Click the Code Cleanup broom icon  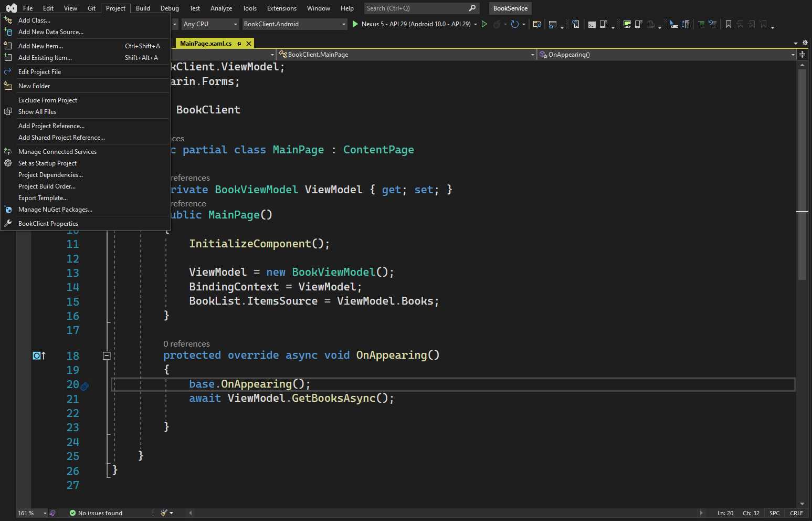tap(164, 513)
